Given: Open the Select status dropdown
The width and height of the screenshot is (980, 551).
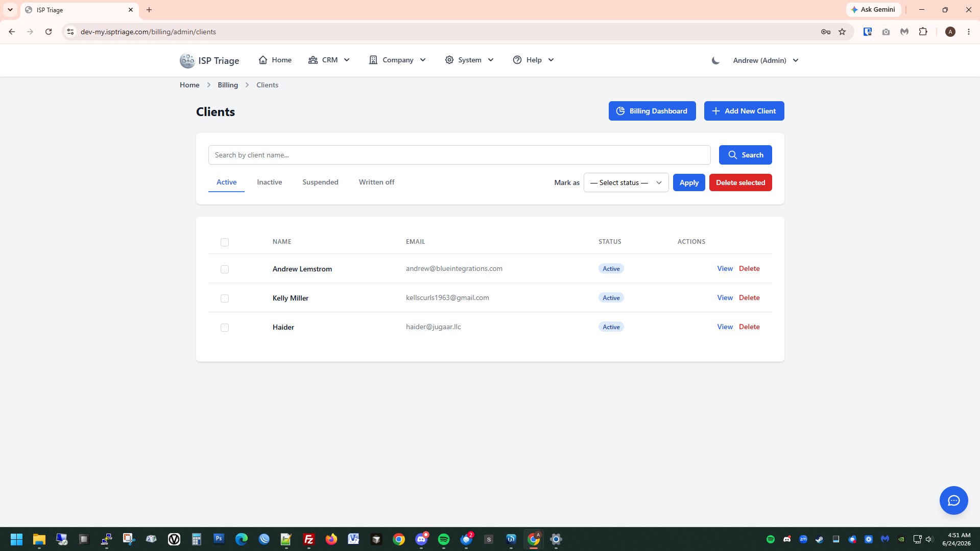Looking at the screenshot, I should coord(626,183).
